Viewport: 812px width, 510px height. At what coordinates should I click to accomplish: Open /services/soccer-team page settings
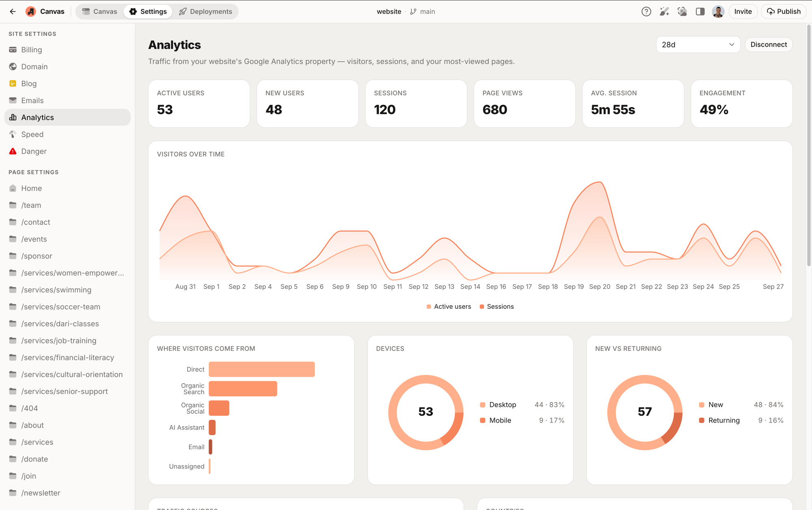click(67, 307)
